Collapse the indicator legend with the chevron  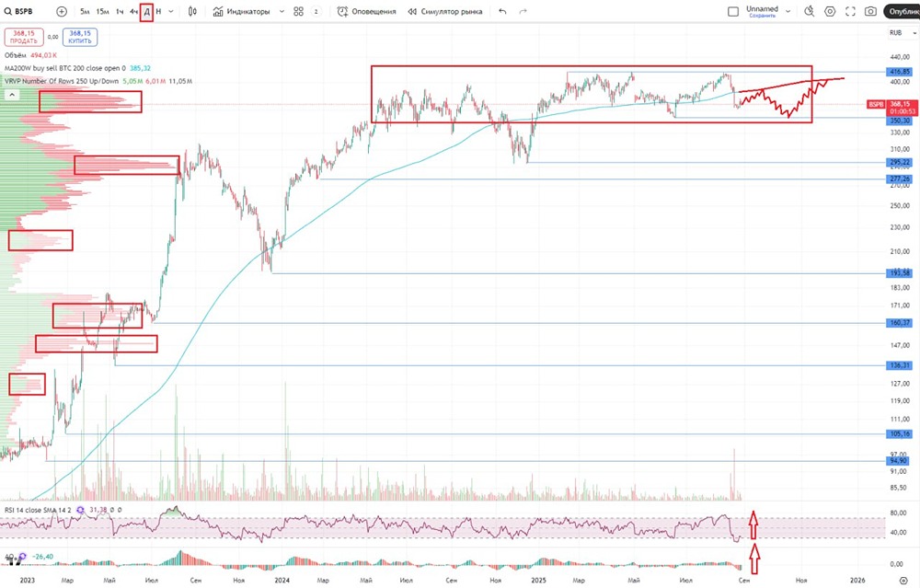click(12, 95)
